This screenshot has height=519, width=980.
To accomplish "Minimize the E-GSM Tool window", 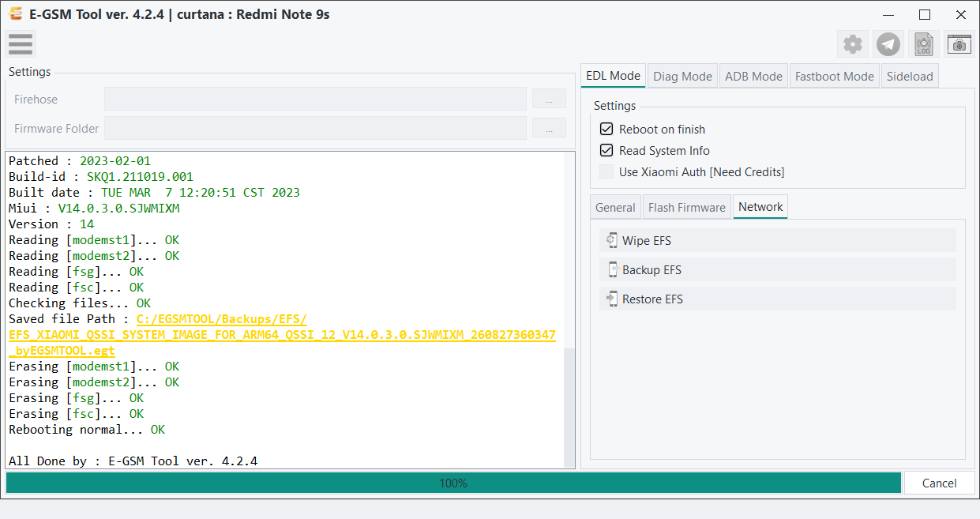I will click(x=888, y=14).
